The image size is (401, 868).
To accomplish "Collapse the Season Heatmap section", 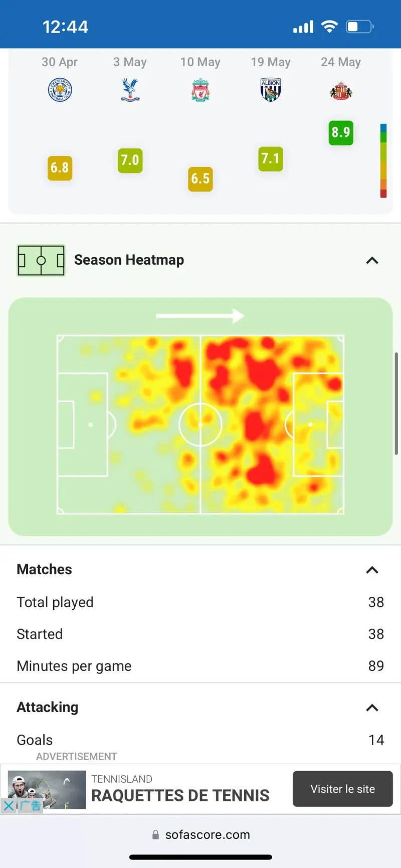I will [372, 260].
